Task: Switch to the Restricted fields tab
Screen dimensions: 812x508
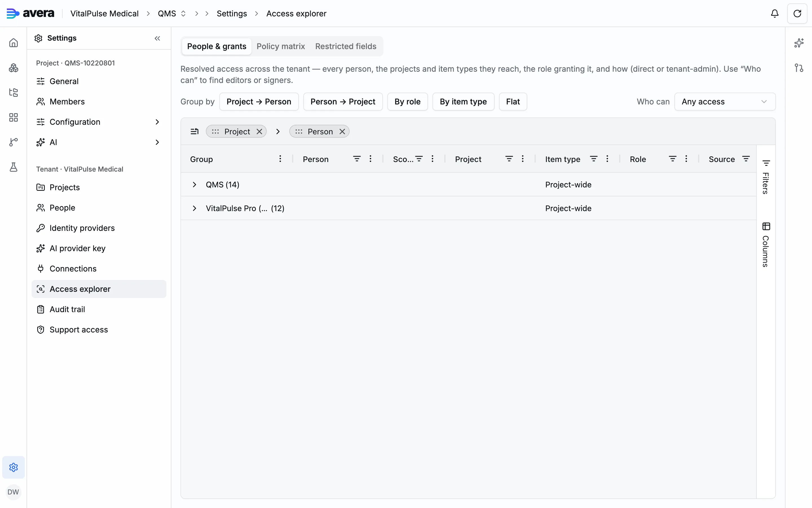Action: tap(346, 46)
